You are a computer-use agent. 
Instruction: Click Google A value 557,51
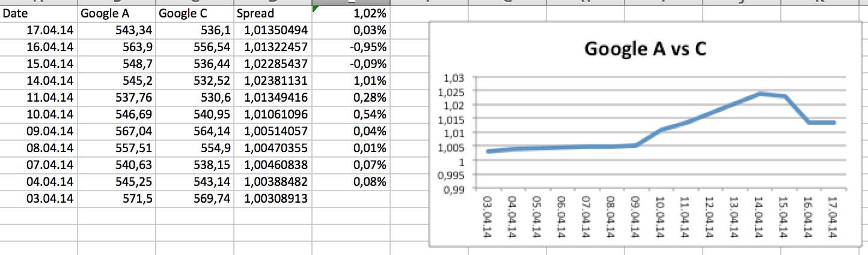[117, 147]
